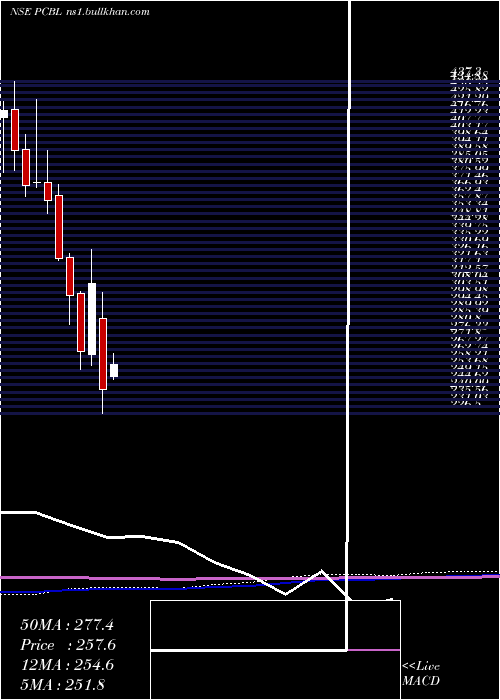Click the '50MA : 277.4' value
Image resolution: width=500 pixels, height=700 pixels.
(67, 625)
